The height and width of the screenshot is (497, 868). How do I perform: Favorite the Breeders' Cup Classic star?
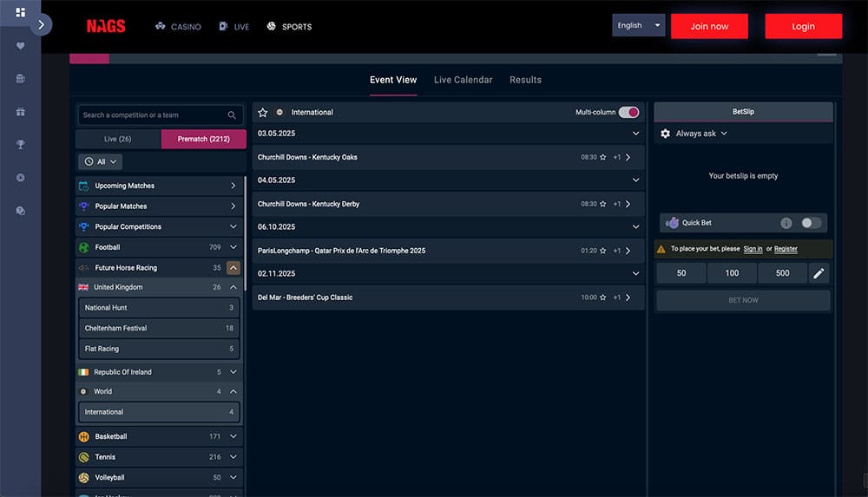603,298
